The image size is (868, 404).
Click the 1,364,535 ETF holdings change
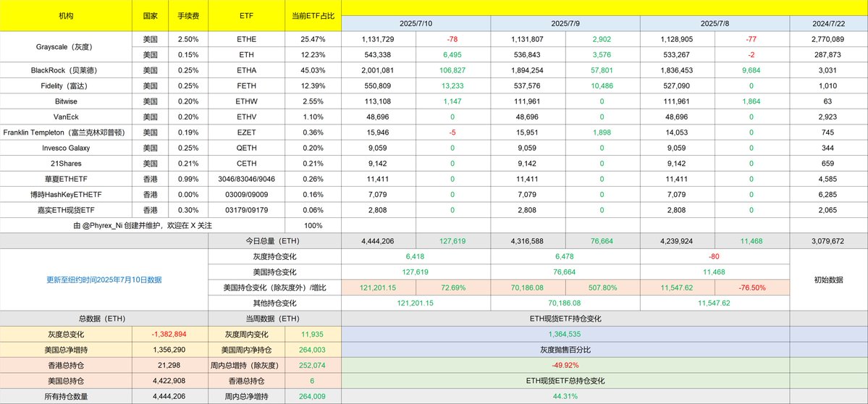pos(565,334)
